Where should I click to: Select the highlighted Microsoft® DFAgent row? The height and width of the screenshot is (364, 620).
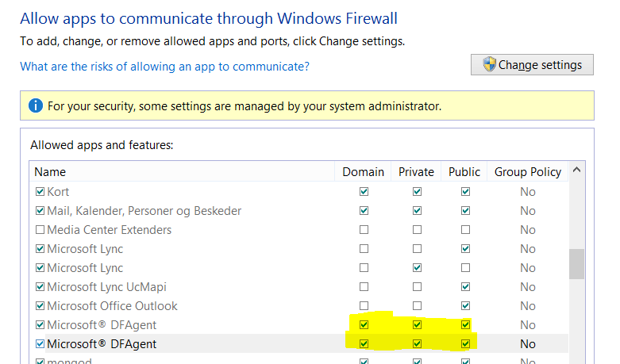(102, 344)
